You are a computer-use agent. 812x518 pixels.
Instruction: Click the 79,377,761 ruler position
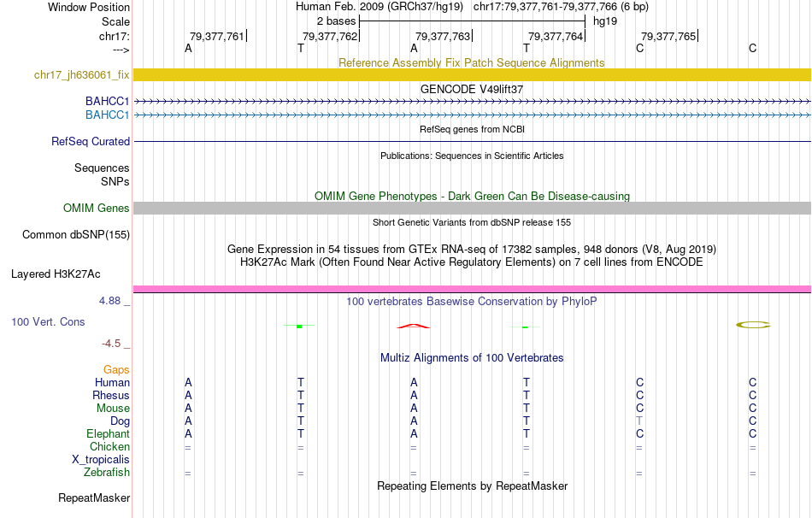click(x=216, y=37)
